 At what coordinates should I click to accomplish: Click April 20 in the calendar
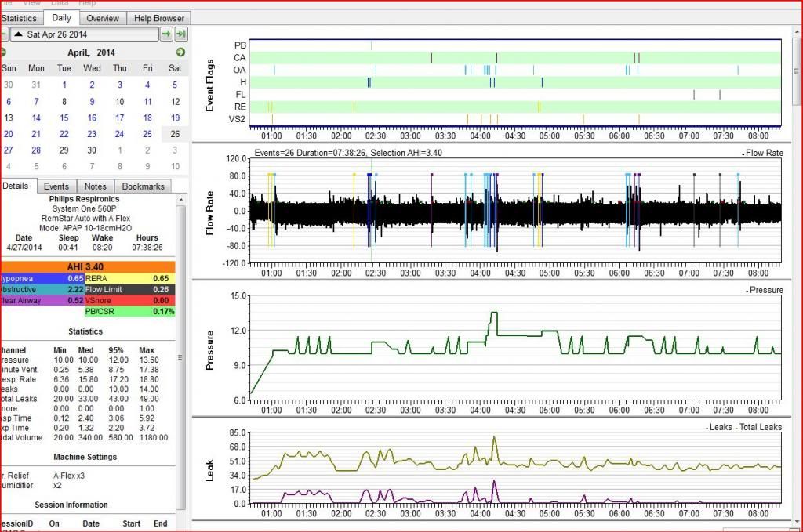9,134
